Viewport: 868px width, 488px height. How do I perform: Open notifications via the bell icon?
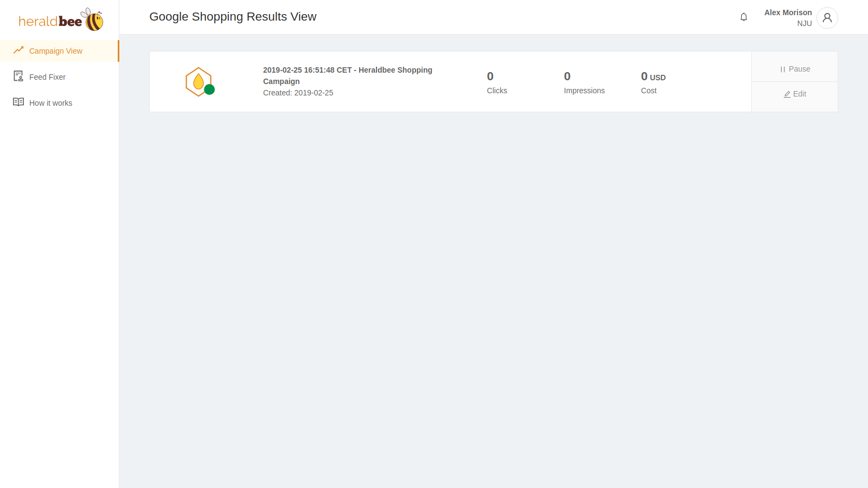(x=743, y=17)
